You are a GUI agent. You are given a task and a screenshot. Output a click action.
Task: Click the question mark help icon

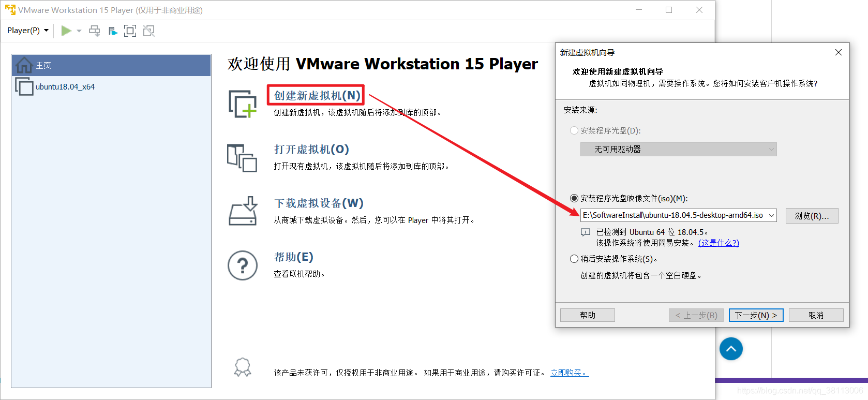pyautogui.click(x=243, y=265)
